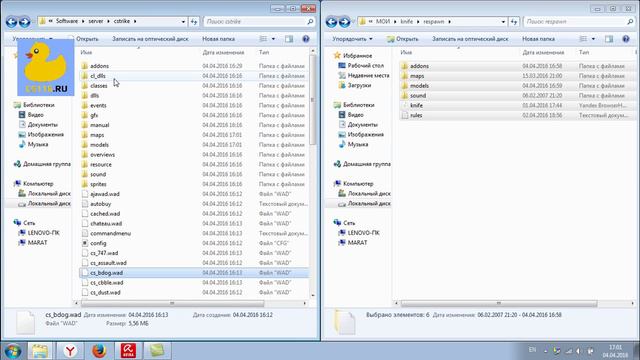
Task: Click search field in right respawn window
Action: (579, 22)
